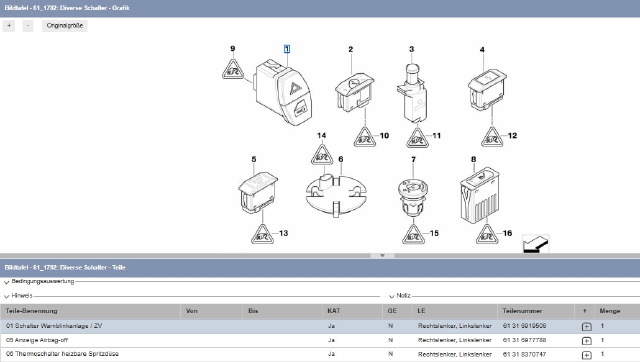Sort by Teilenummer column header
Viewport: 640px width, 362px height.
click(x=522, y=311)
